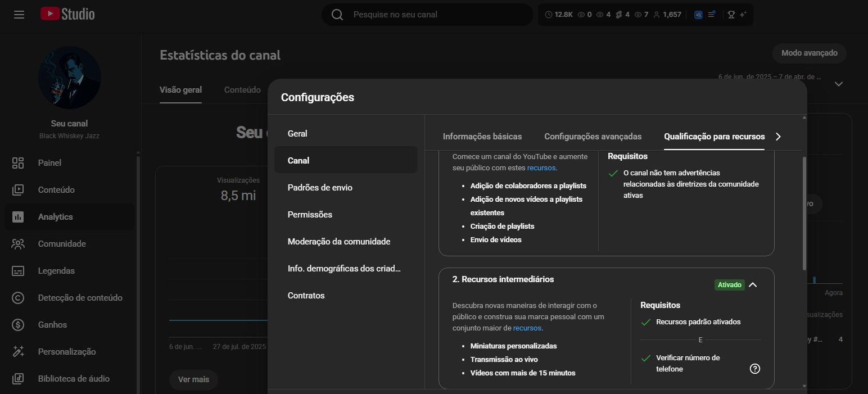Collapse the Recursos intermediários section

[x=753, y=285]
